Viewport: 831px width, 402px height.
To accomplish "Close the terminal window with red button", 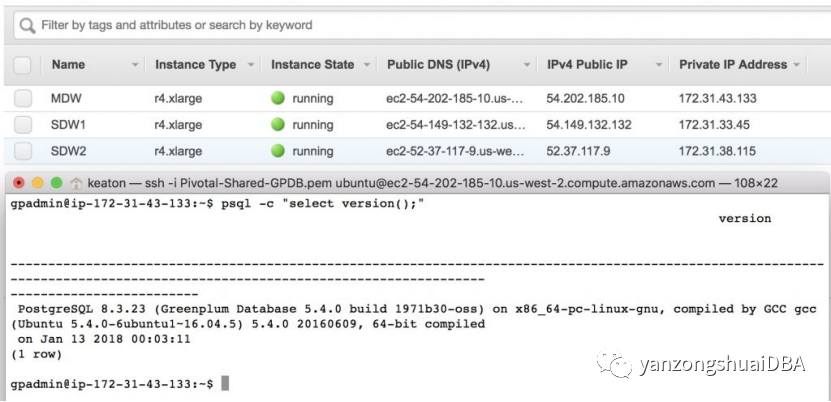I will point(17,183).
